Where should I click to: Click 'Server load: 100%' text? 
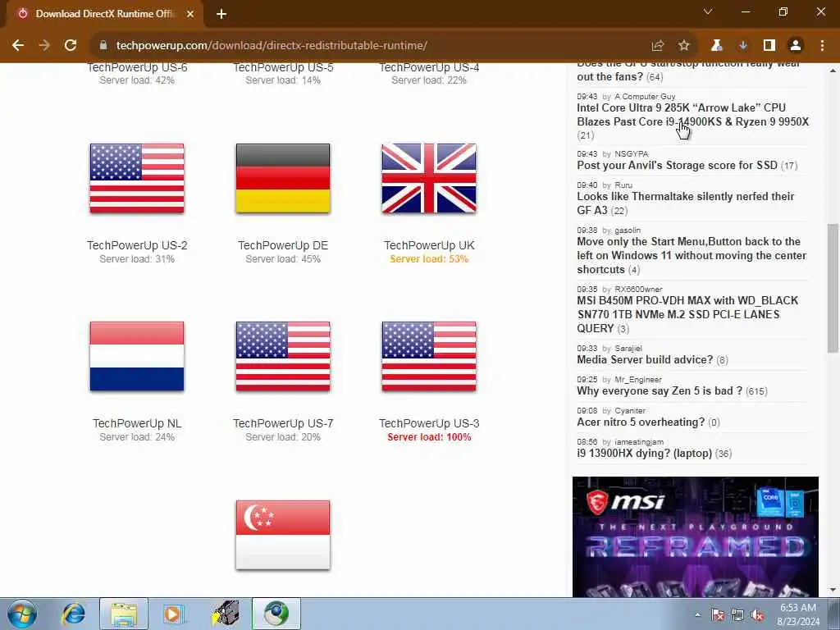point(429,437)
